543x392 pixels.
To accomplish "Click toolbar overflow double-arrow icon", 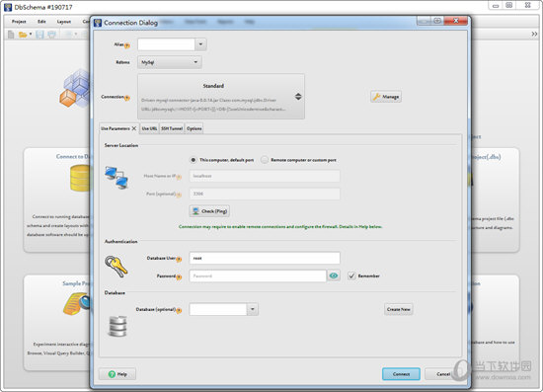I will click(534, 34).
